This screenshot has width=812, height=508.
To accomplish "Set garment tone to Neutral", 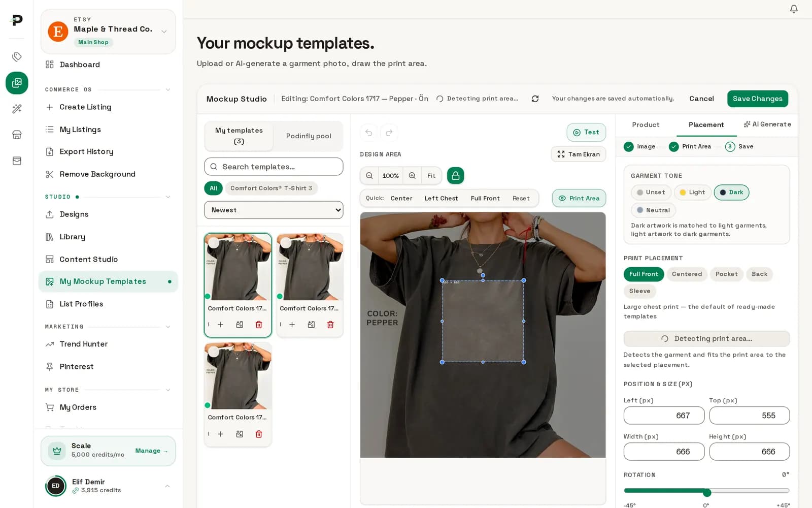I will pyautogui.click(x=653, y=210).
